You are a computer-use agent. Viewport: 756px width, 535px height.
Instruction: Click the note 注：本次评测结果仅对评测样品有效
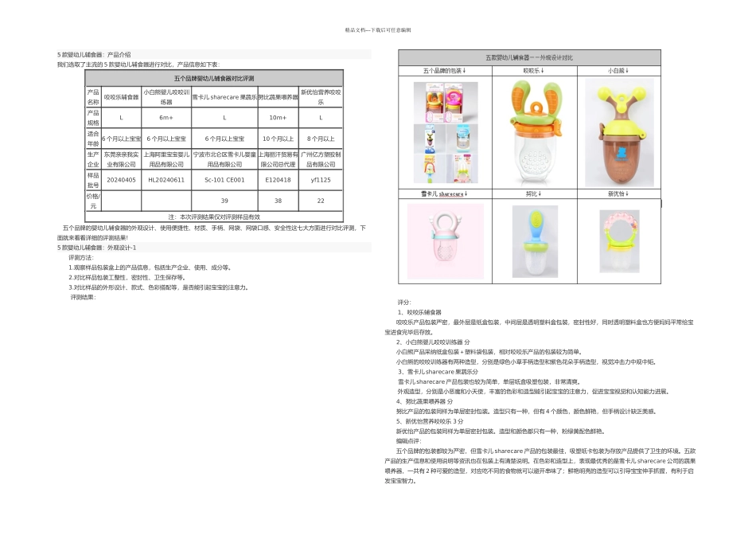point(214,217)
